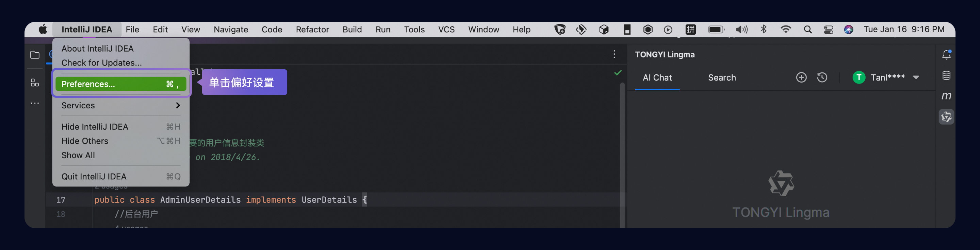Click the date and time display

[904, 29]
